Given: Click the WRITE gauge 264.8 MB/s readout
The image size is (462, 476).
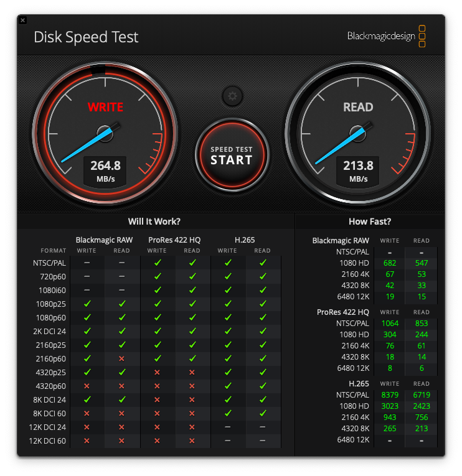Looking at the screenshot, I should [x=105, y=170].
